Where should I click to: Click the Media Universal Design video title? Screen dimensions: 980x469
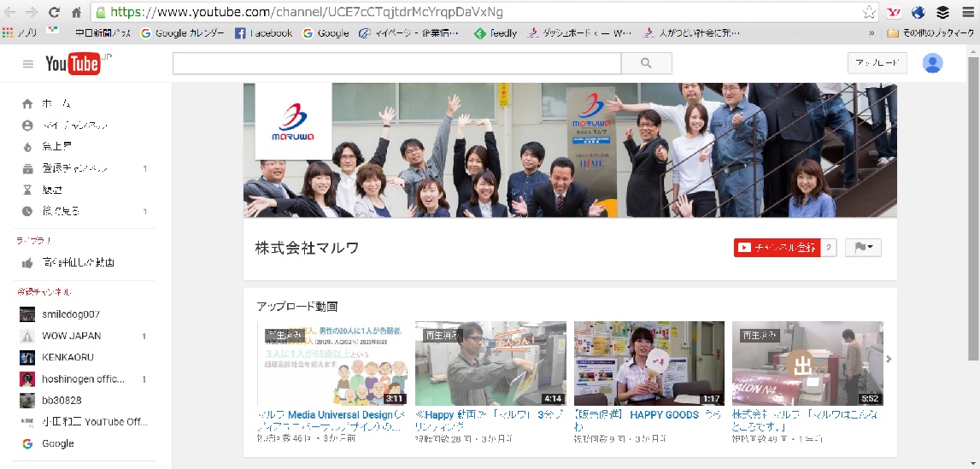332,420
